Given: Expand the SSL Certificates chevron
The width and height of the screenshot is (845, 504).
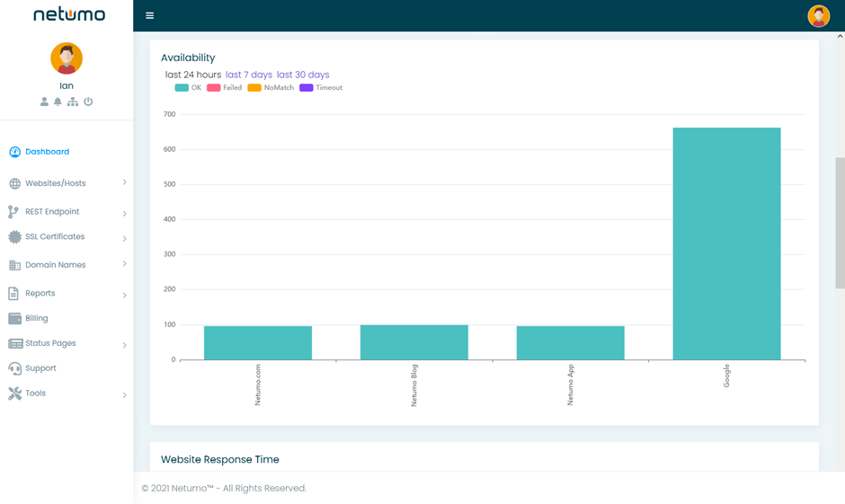Looking at the screenshot, I should coord(124,239).
